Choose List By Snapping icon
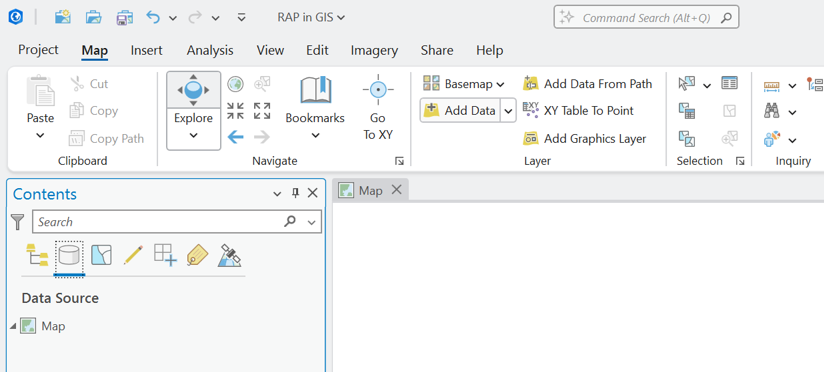Image resolution: width=824 pixels, height=372 pixels. [165, 255]
